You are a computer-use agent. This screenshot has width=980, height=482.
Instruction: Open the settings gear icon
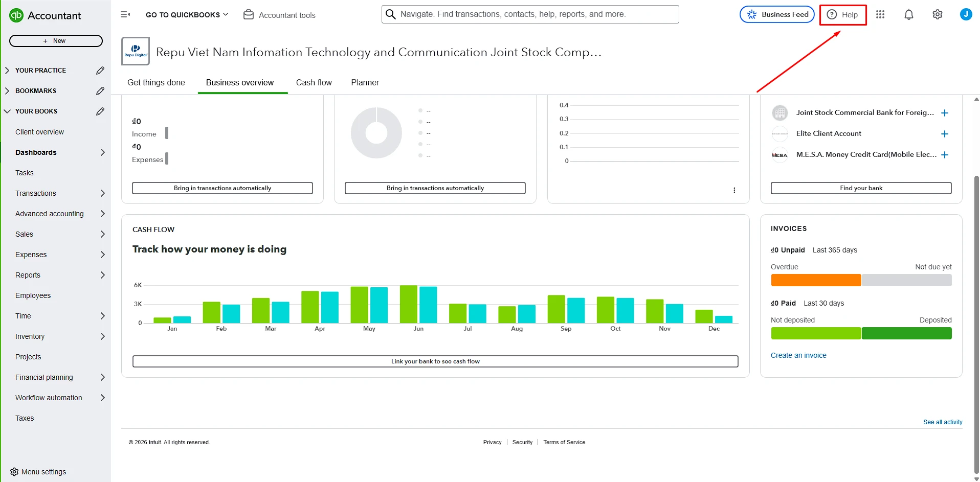937,15
